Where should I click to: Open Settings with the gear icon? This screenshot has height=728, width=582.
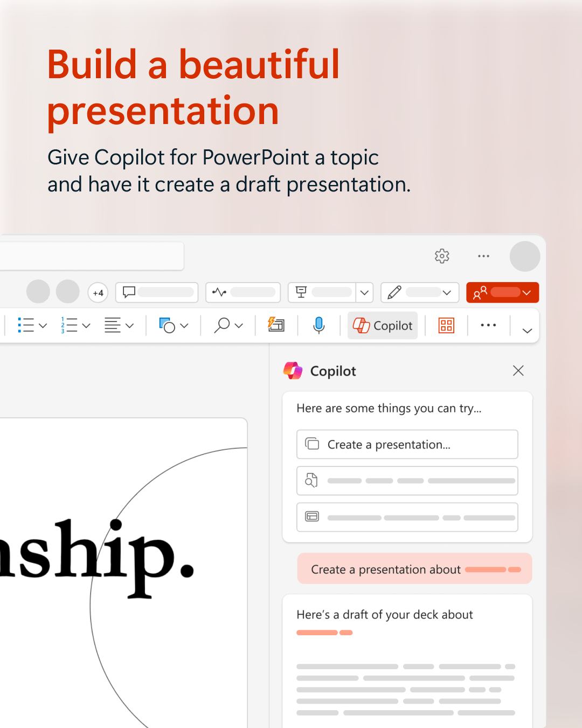(x=442, y=256)
